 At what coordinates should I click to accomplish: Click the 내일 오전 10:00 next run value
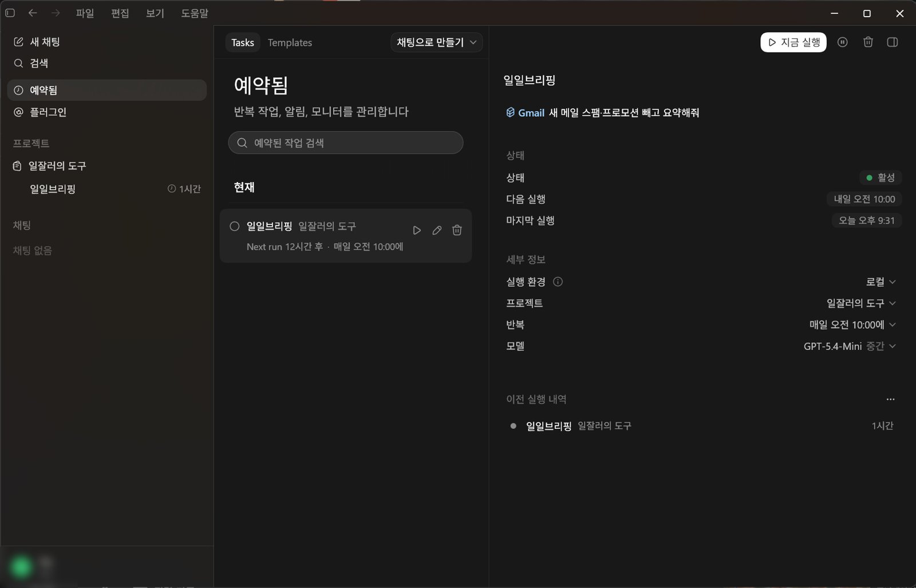click(x=864, y=199)
